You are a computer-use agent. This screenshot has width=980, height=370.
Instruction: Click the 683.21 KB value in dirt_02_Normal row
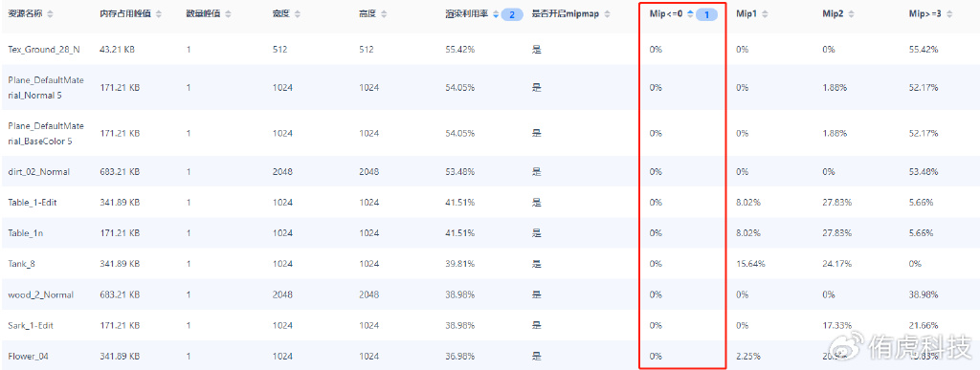120,171
